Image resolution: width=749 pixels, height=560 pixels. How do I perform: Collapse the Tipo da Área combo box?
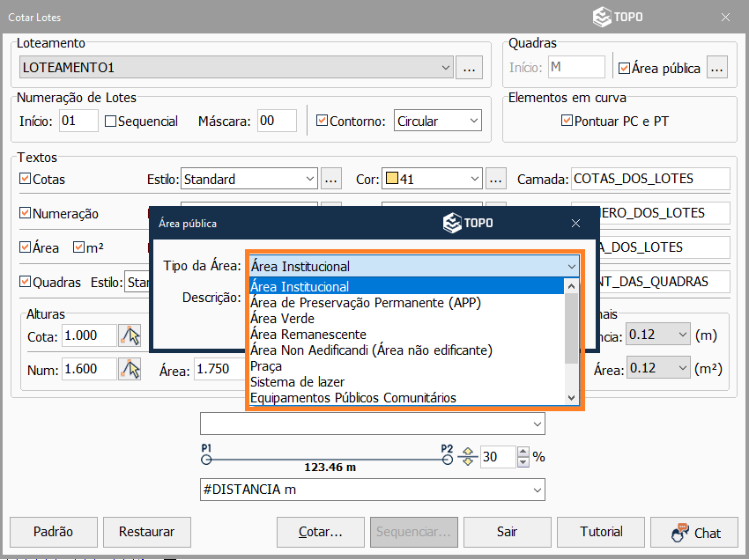coord(571,266)
